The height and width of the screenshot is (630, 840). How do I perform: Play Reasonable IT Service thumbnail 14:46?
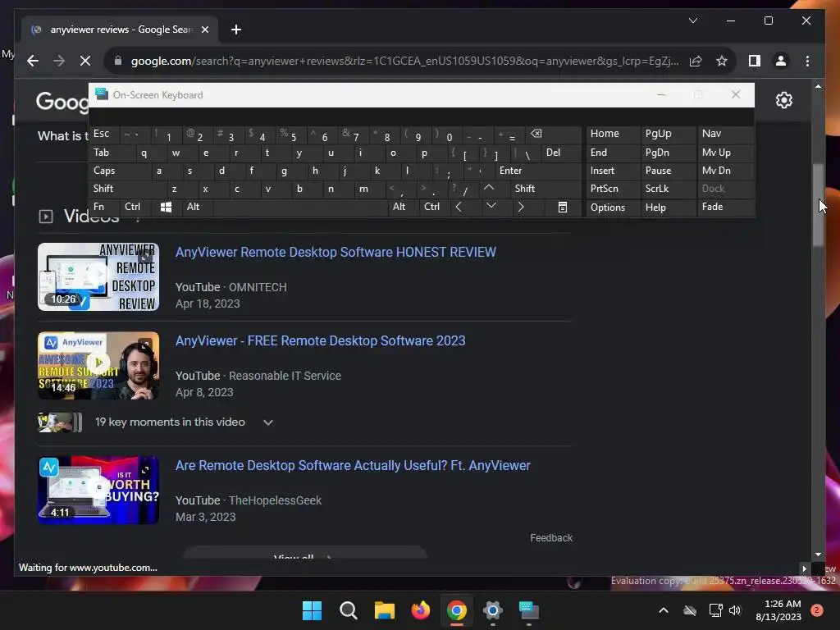[98, 365]
